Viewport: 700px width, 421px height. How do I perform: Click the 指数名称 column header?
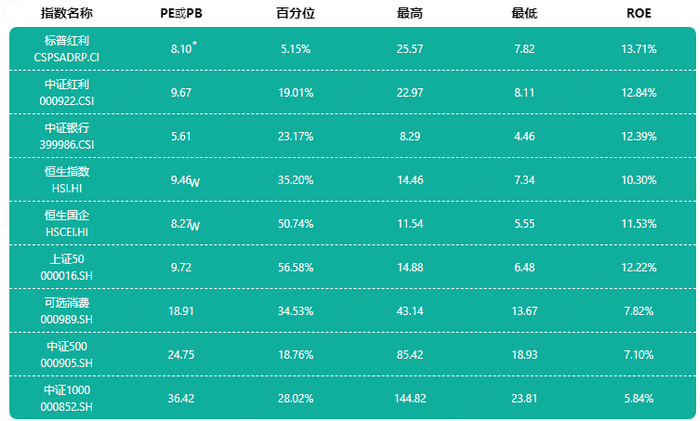click(66, 14)
